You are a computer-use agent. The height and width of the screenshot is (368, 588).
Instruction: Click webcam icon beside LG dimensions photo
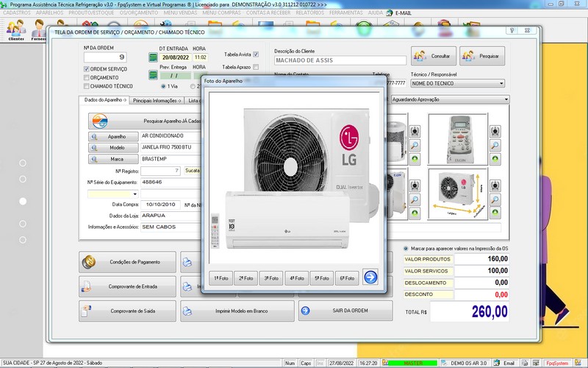495,185
